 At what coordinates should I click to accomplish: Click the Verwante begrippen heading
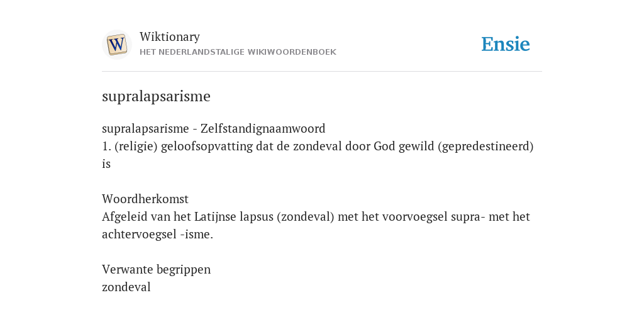click(156, 269)
